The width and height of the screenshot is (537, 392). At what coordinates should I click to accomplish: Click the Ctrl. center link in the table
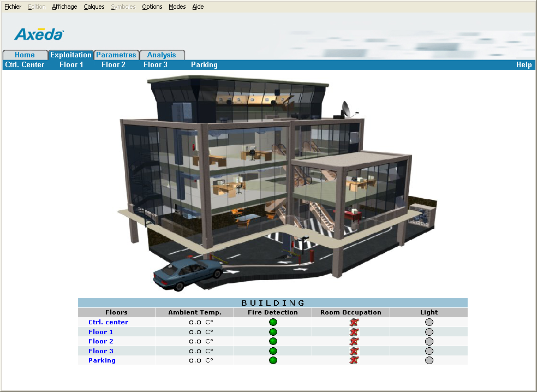(108, 322)
